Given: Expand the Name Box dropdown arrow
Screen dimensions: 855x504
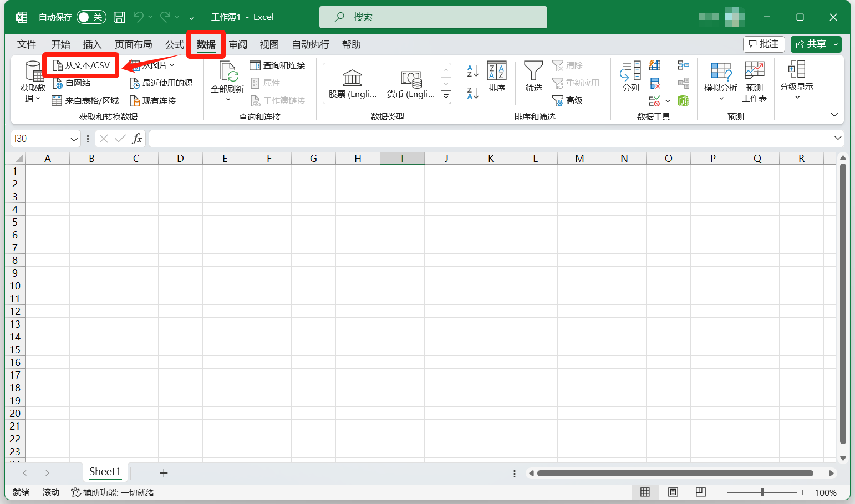Looking at the screenshot, I should (x=74, y=139).
